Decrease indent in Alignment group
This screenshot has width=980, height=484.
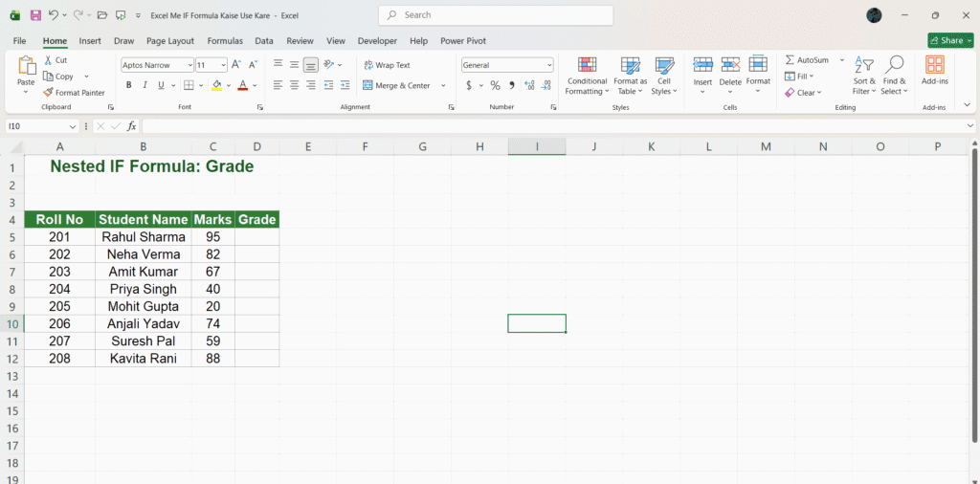click(x=329, y=85)
